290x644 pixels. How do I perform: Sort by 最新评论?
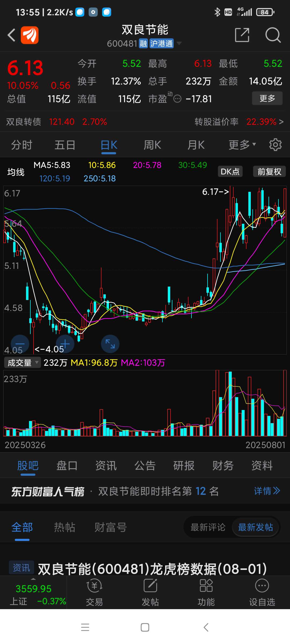pos(208,527)
